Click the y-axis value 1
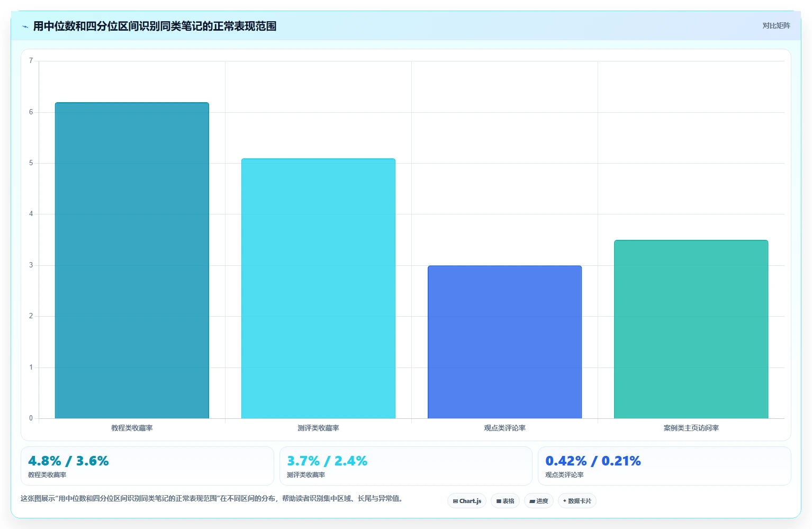 tap(31, 367)
